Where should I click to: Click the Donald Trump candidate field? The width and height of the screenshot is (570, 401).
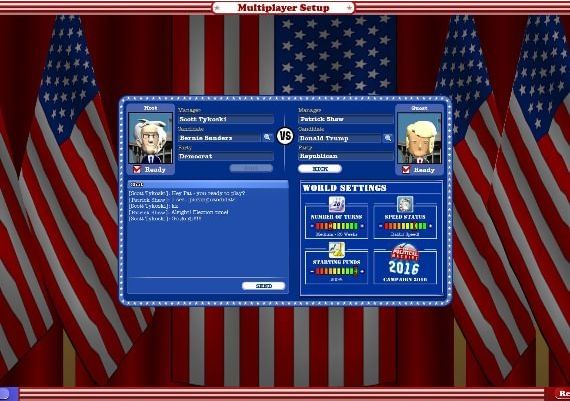340,138
